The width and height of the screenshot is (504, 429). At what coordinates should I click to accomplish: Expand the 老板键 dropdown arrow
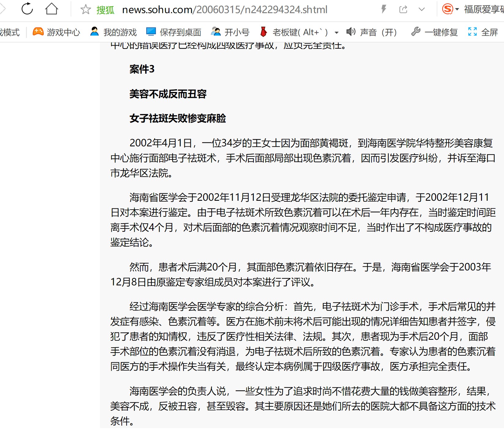(x=336, y=32)
